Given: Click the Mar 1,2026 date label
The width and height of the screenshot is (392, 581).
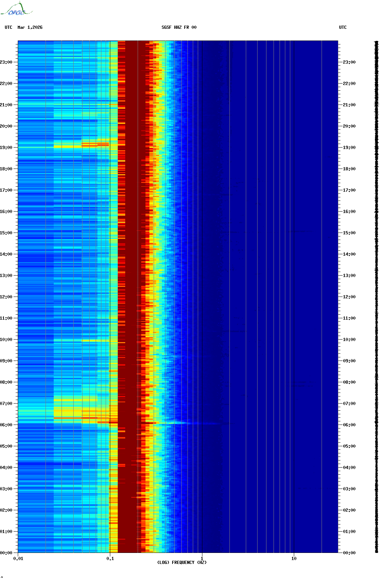Looking at the screenshot, I should click(30, 27).
